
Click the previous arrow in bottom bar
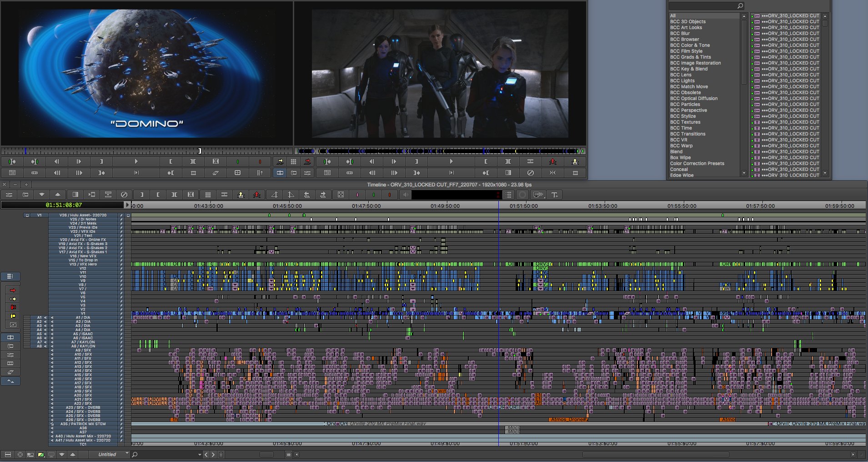(206, 454)
